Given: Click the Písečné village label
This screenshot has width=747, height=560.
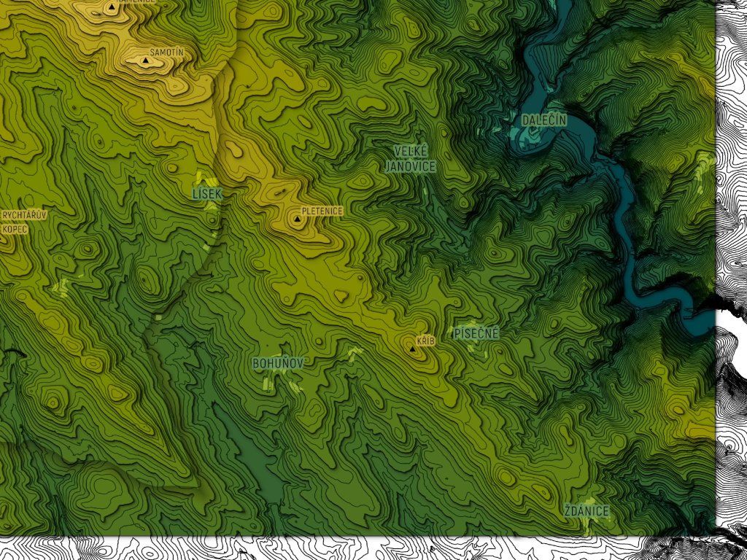Looking at the screenshot, I should [476, 334].
